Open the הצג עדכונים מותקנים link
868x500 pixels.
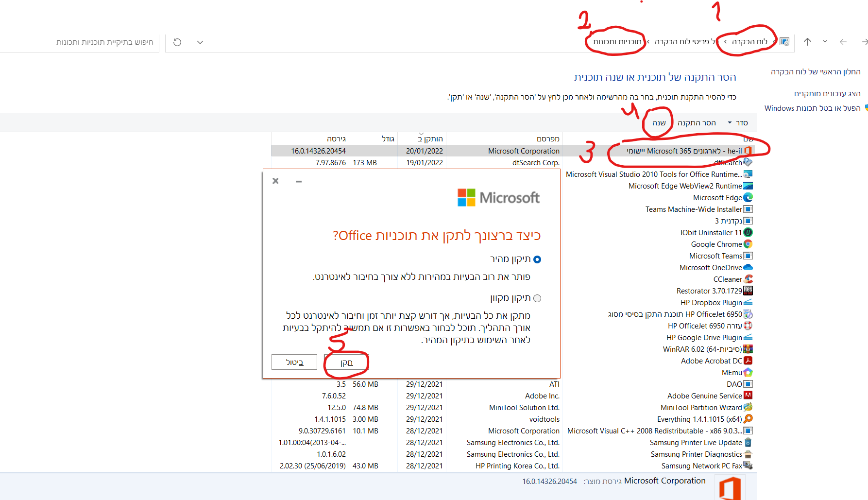click(x=827, y=94)
